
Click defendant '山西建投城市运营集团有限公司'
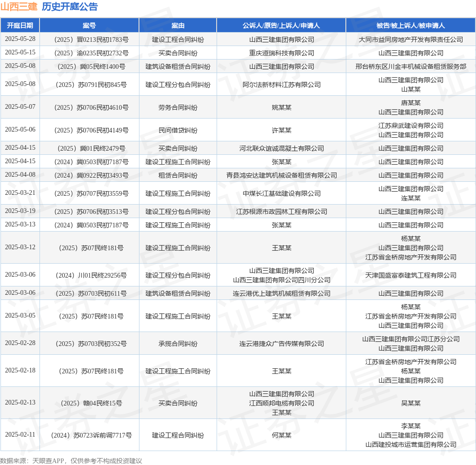point(411,445)
